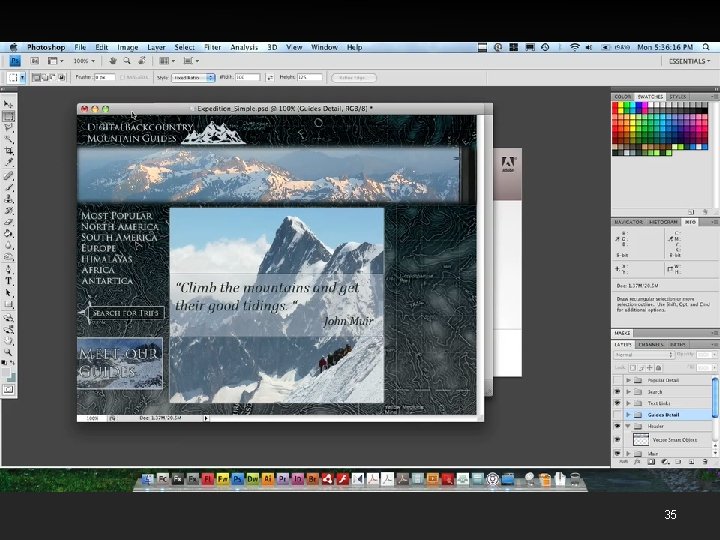Click the Refine Edge button
Image resolution: width=720 pixels, height=540 pixels.
[354, 78]
